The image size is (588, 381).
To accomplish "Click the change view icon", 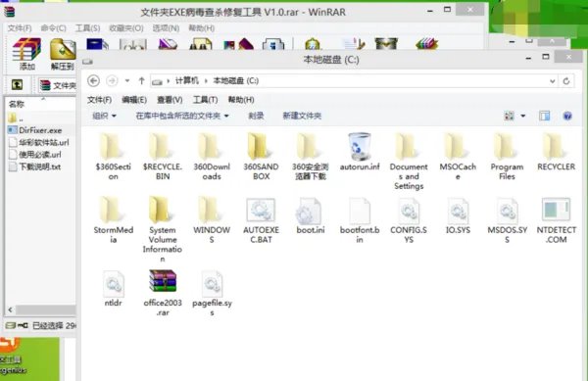I will [x=509, y=116].
